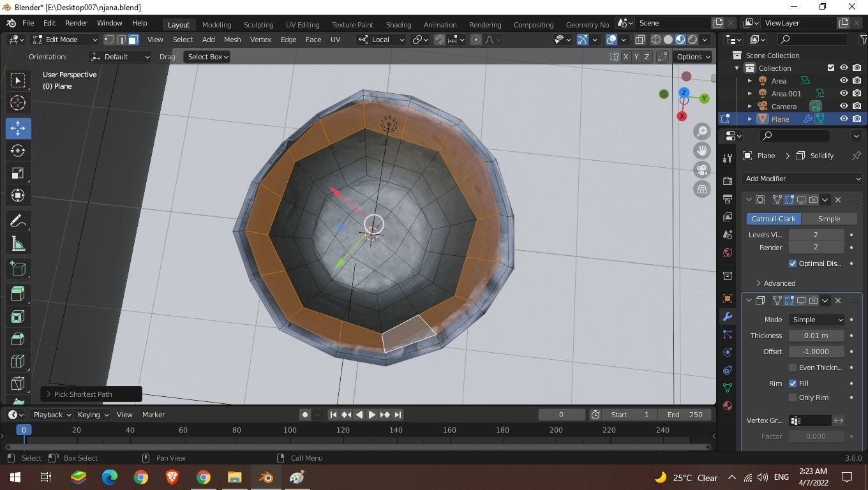Click the pan view hand icon
This screenshot has width=868, height=490.
click(x=702, y=151)
